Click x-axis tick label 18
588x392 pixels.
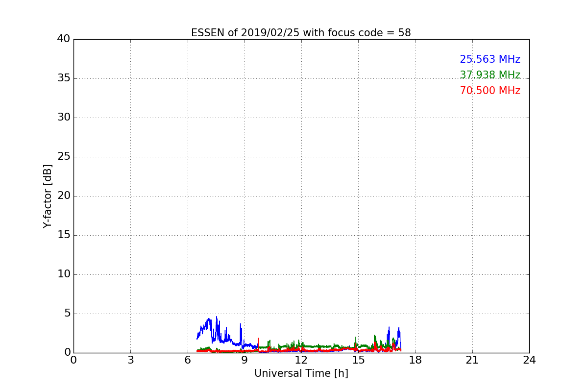coord(415,360)
